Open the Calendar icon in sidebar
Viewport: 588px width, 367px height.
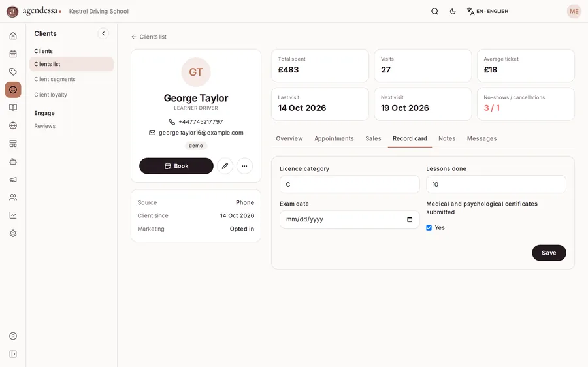[13, 54]
